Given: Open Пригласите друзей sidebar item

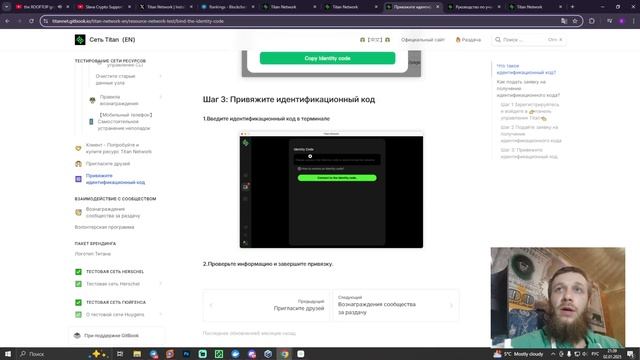Looking at the screenshot, I should coord(108,164).
